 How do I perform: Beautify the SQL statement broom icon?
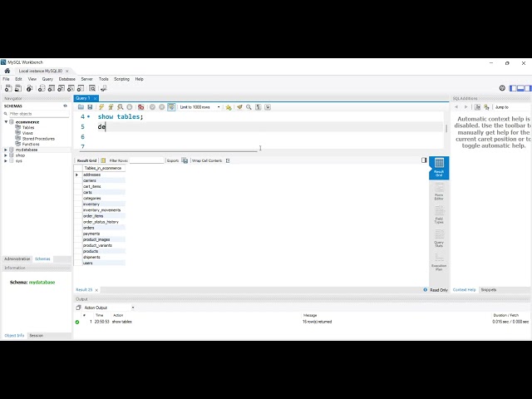(x=239, y=107)
